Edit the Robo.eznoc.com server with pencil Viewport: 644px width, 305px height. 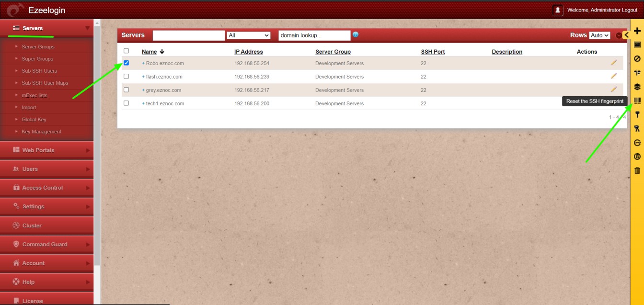tap(613, 62)
